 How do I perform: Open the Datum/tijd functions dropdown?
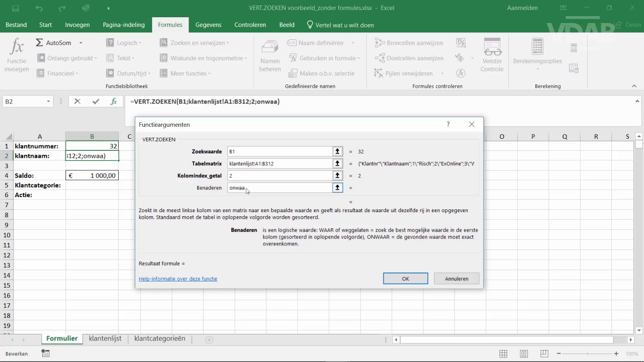point(128,73)
